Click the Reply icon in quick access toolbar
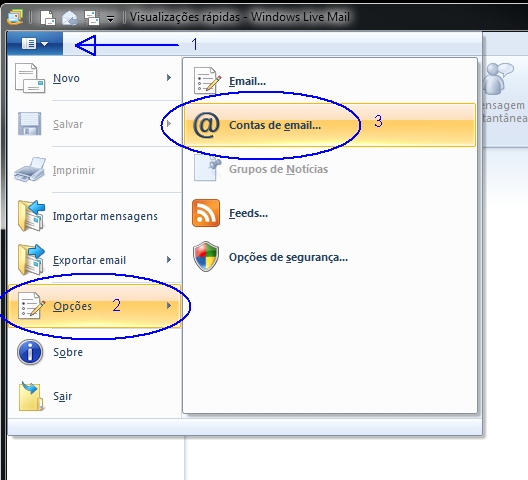 tap(70, 18)
